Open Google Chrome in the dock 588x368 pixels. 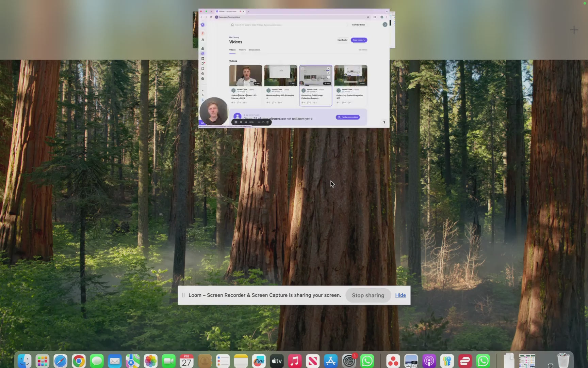pyautogui.click(x=79, y=361)
